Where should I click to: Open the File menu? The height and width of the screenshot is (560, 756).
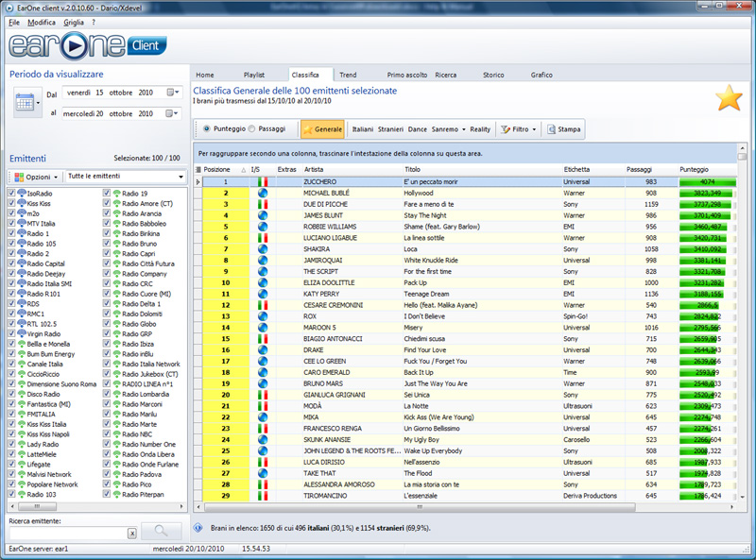[14, 22]
